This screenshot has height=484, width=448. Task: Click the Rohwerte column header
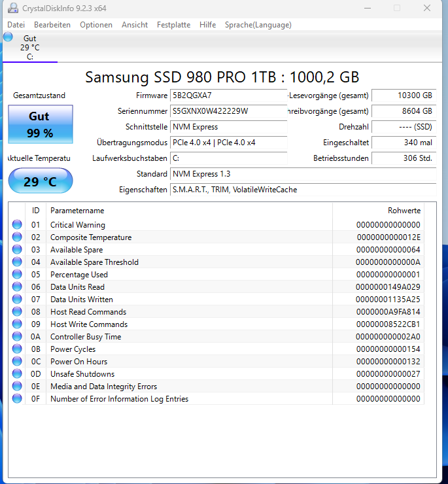point(378,211)
